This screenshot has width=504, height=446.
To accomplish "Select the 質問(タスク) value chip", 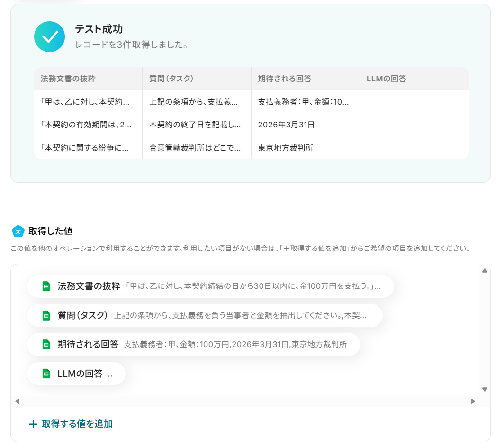I will point(205,315).
